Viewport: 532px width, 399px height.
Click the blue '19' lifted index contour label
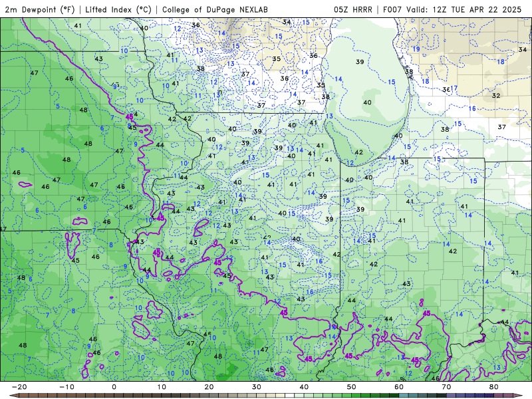(x=416, y=49)
